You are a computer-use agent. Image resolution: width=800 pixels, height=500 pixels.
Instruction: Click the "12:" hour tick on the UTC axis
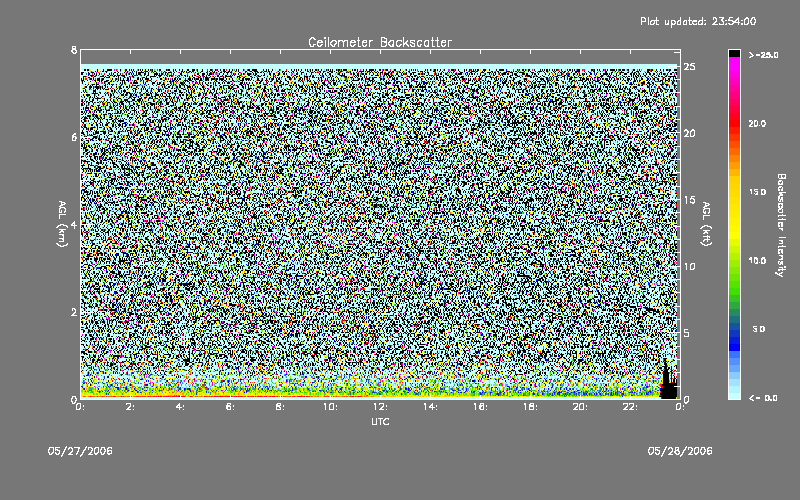point(380,407)
